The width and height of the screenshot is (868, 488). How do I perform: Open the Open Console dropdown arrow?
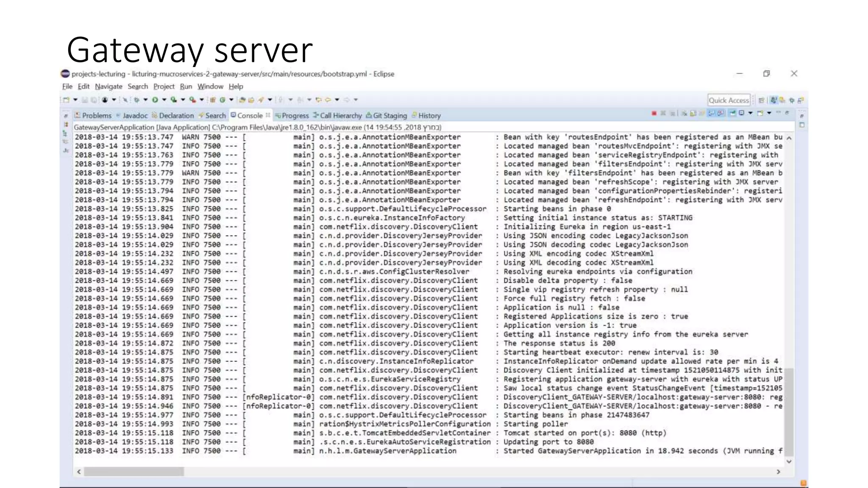click(769, 113)
